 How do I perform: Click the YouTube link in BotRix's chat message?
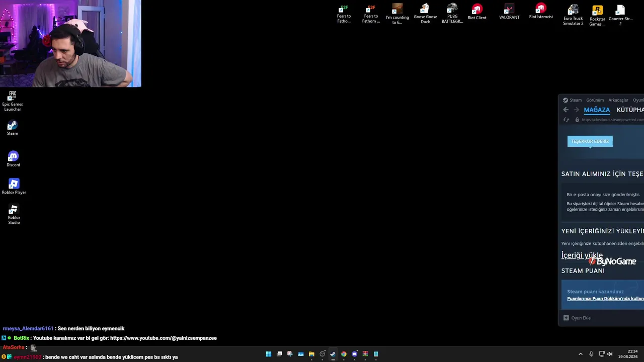click(164, 338)
